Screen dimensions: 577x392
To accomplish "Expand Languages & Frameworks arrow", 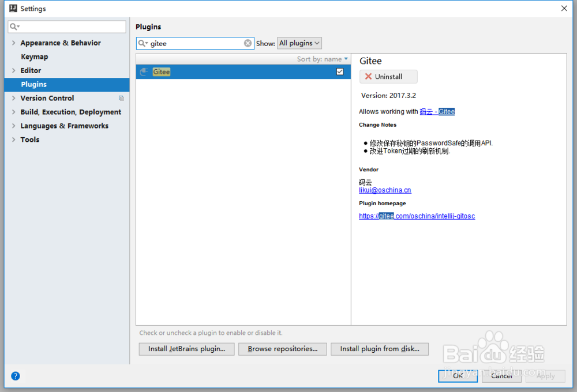I will click(x=14, y=126).
